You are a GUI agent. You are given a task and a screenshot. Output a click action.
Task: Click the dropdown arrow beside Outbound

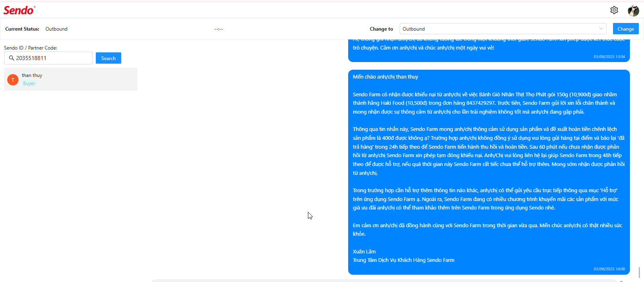coord(601,29)
